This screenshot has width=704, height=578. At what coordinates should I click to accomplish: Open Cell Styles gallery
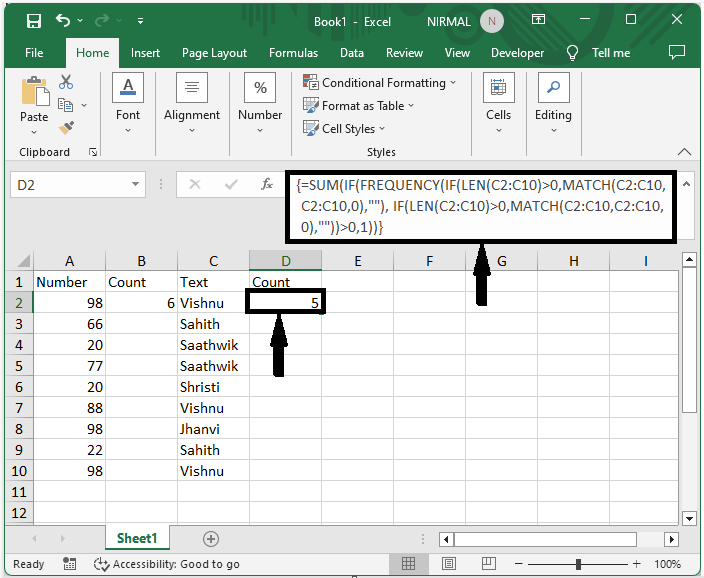(344, 128)
